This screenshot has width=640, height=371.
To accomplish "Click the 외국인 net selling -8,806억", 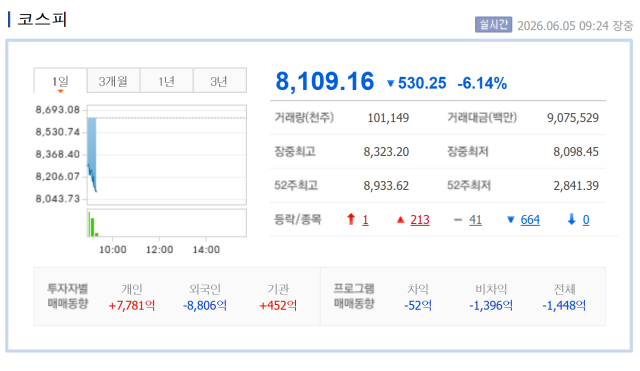I will pos(204,305).
